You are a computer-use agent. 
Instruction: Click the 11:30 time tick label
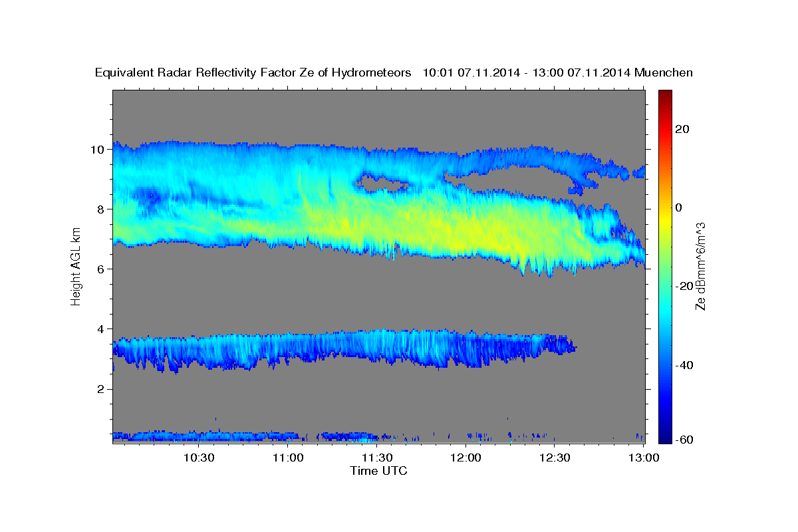[x=377, y=458]
